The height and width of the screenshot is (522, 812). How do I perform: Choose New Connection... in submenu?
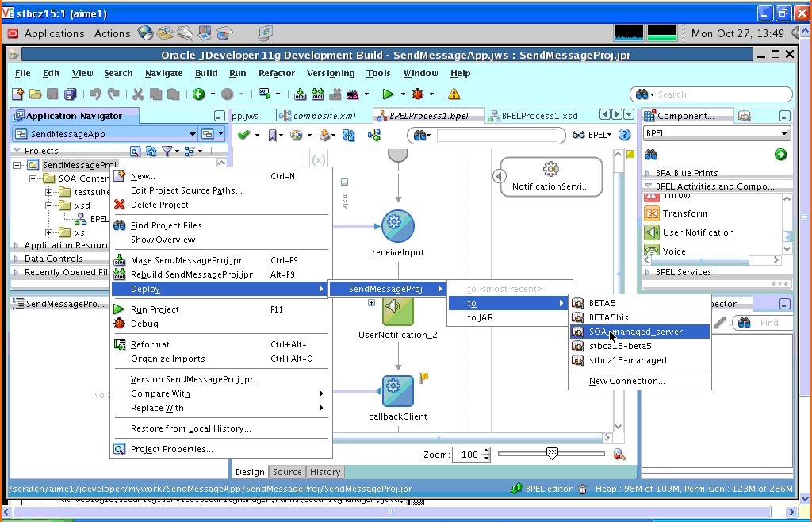pos(626,381)
